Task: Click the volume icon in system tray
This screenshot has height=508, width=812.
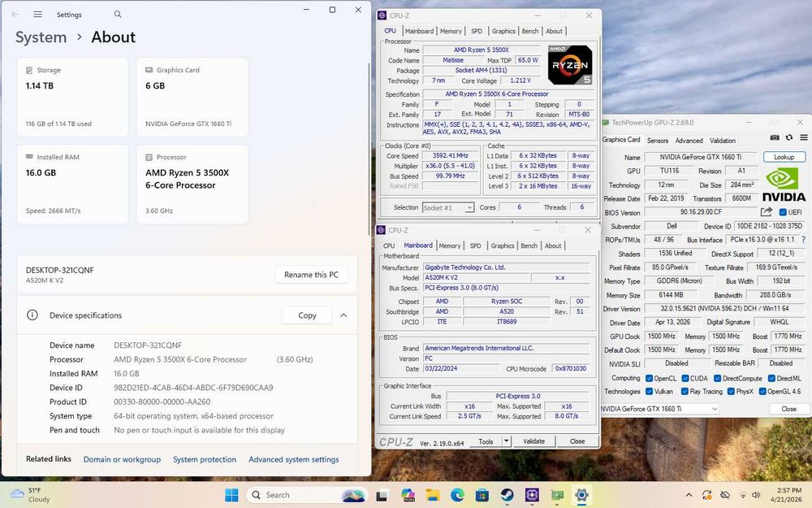Action: coord(755,495)
